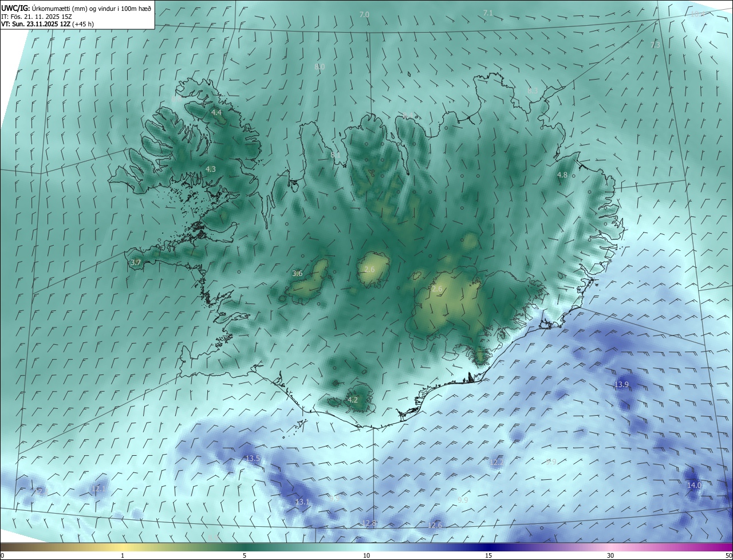Click the 3.6 value label on the glacier
Image resolution: width=733 pixels, height=560 pixels.
point(297,273)
